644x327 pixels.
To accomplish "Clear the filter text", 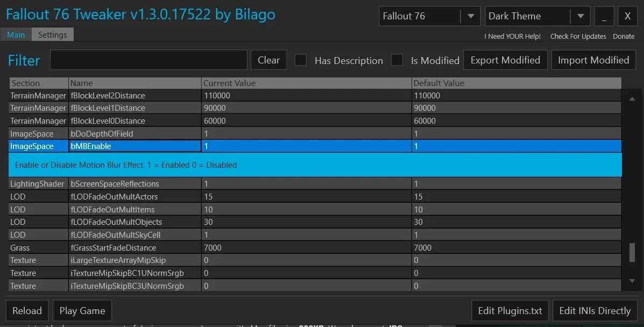I will [268, 60].
